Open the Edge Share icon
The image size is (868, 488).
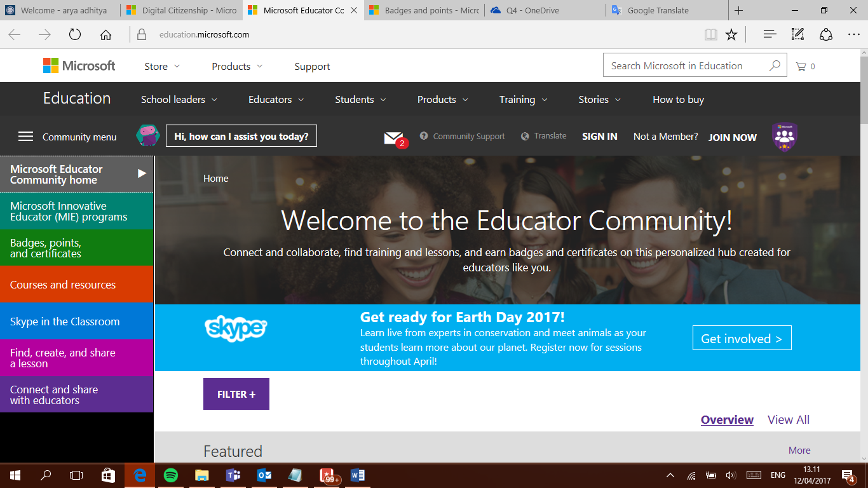pos(825,35)
